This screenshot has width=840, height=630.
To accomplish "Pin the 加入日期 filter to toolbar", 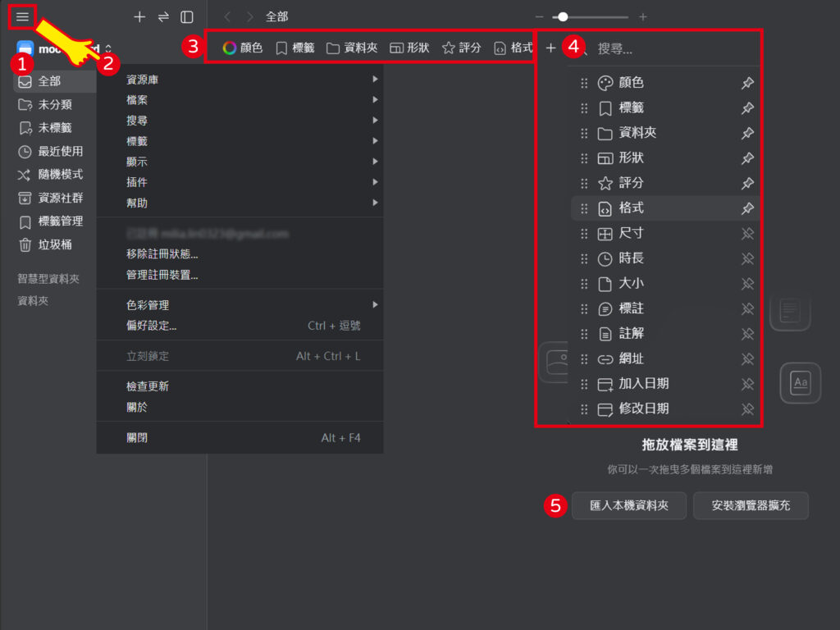I will click(746, 384).
